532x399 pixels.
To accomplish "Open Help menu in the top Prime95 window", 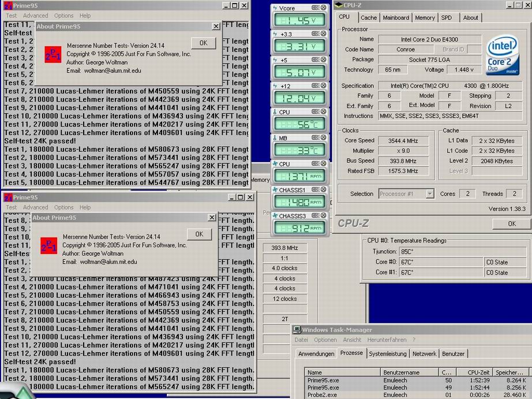I will pyautogui.click(x=85, y=16).
